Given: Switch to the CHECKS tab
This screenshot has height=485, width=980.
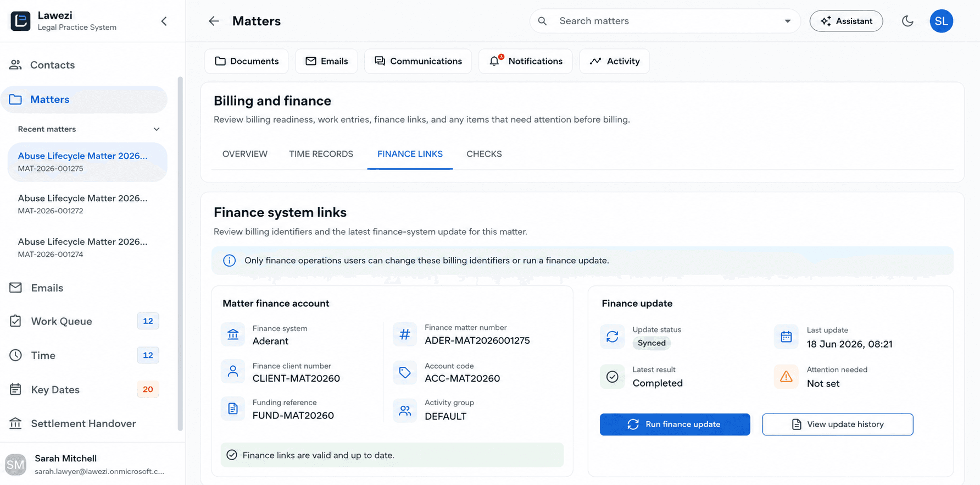Looking at the screenshot, I should point(484,154).
